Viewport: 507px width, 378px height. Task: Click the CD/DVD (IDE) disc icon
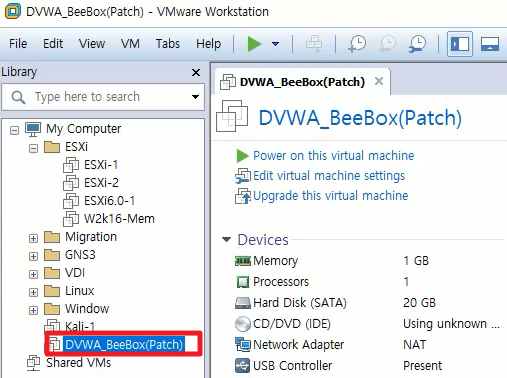coord(243,324)
